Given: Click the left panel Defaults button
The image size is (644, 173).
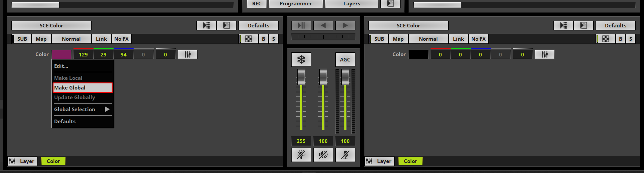Looking at the screenshot, I should point(259,25).
